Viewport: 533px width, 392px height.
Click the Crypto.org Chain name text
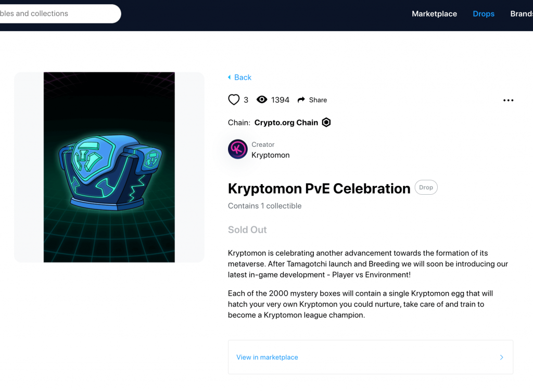[x=286, y=123]
